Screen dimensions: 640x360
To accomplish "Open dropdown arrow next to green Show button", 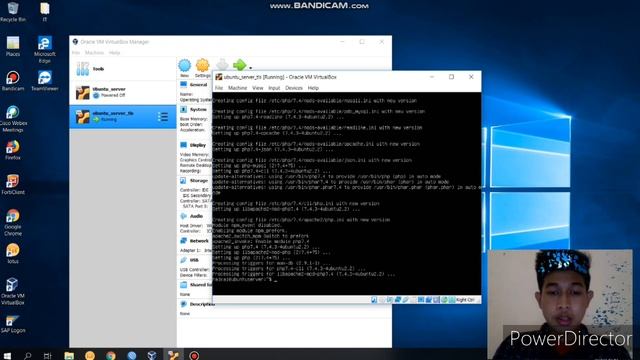I will (251, 68).
